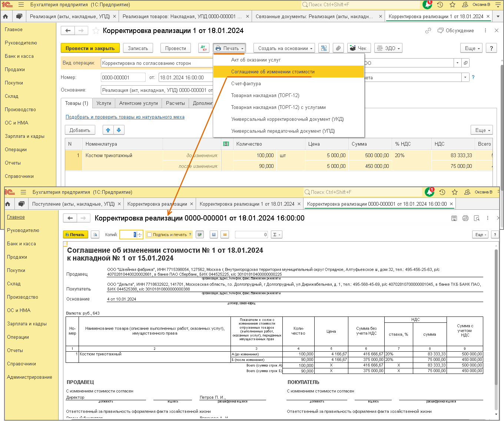Click the green table icon in column header

pyautogui.click(x=226, y=144)
